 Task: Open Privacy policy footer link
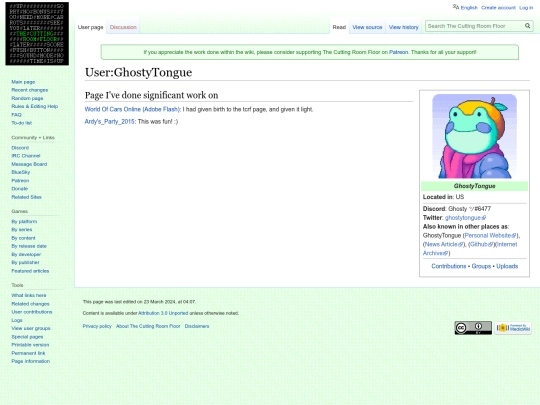coord(97,326)
